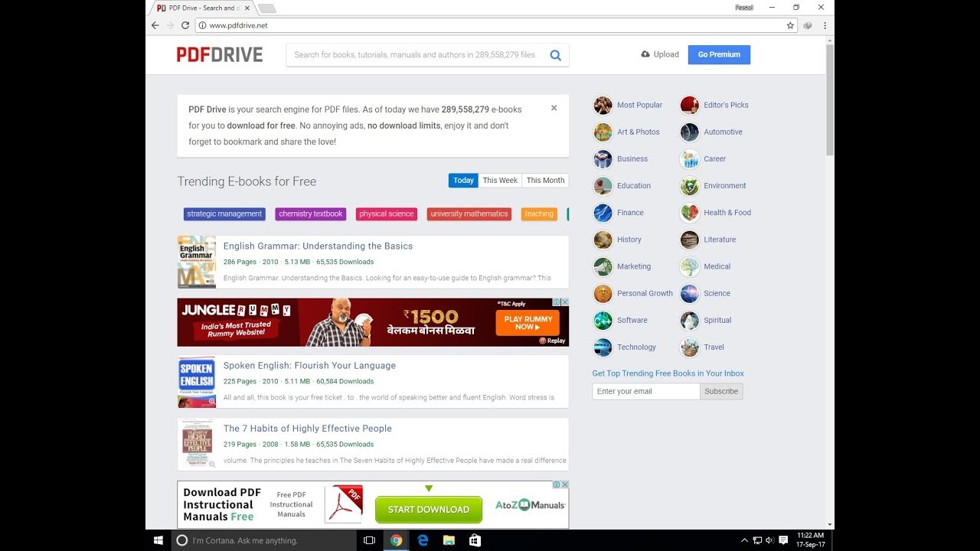Image resolution: width=980 pixels, height=551 pixels.
Task: Click the Windows Start button
Action: click(158, 540)
